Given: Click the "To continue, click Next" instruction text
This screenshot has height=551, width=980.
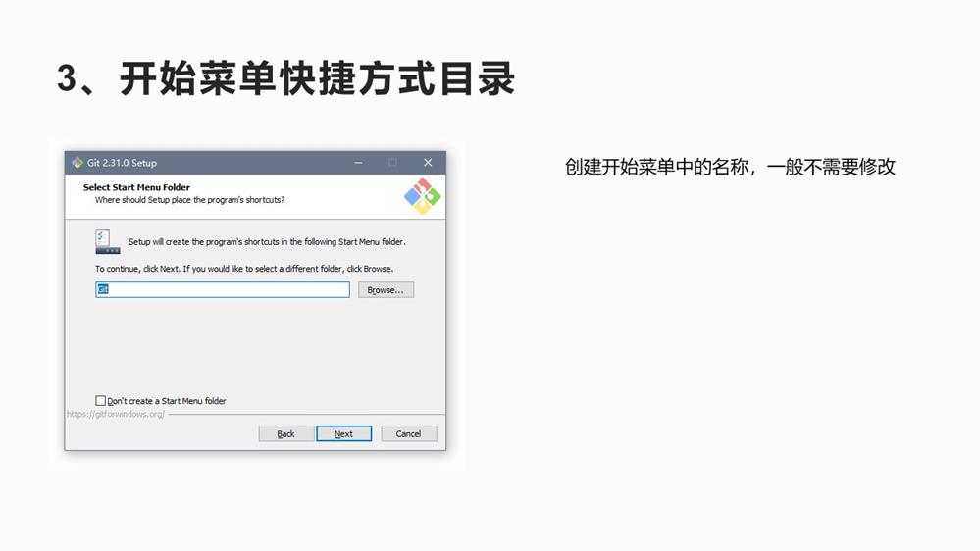Looking at the screenshot, I should (243, 269).
